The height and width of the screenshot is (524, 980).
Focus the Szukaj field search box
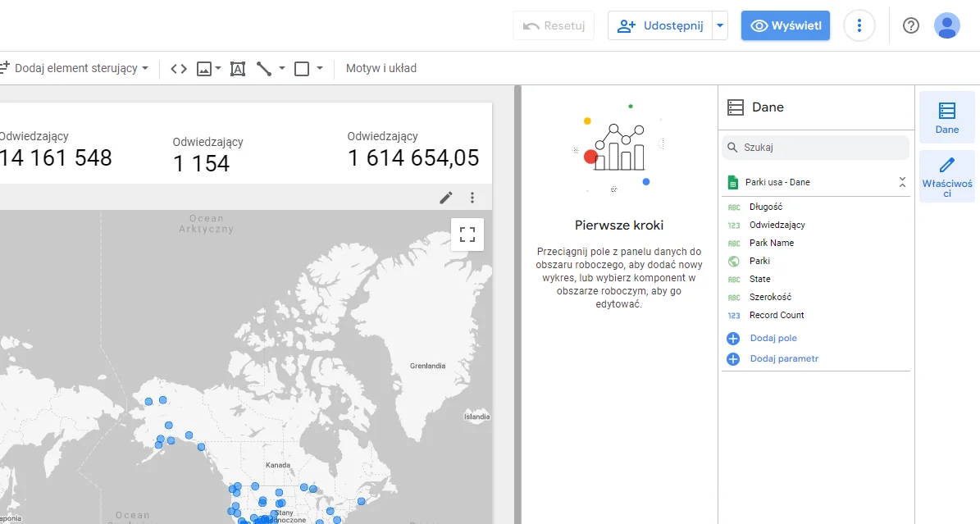pyautogui.click(x=816, y=148)
